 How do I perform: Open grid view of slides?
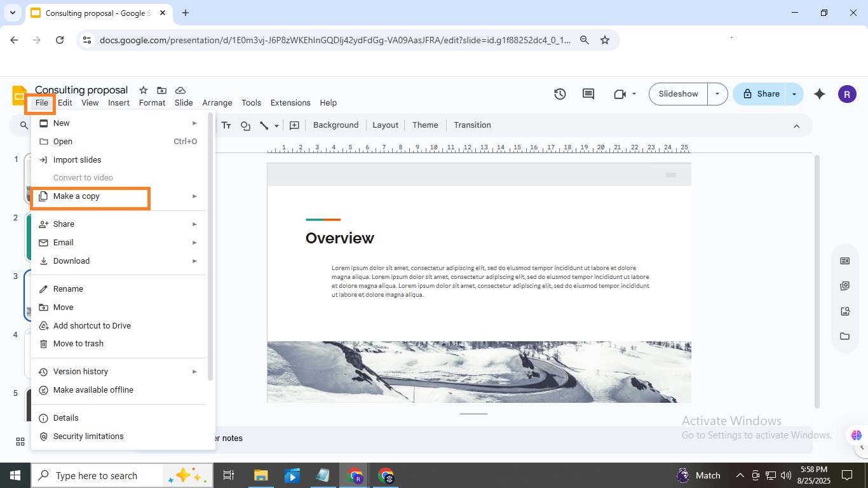pyautogui.click(x=20, y=442)
